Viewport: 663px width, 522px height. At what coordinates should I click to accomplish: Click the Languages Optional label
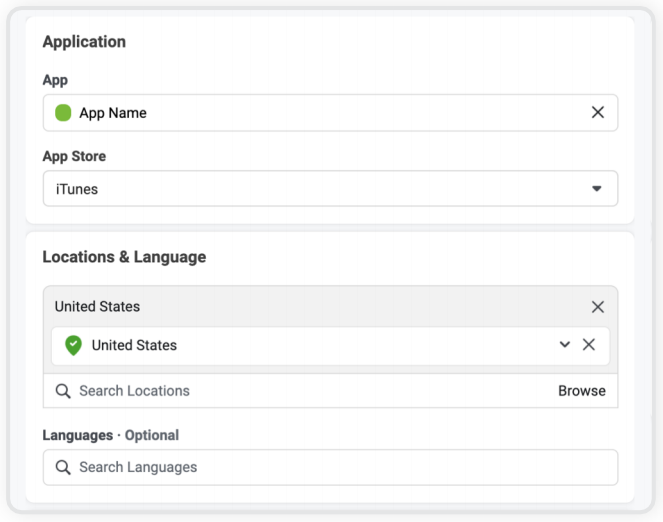[110, 435]
